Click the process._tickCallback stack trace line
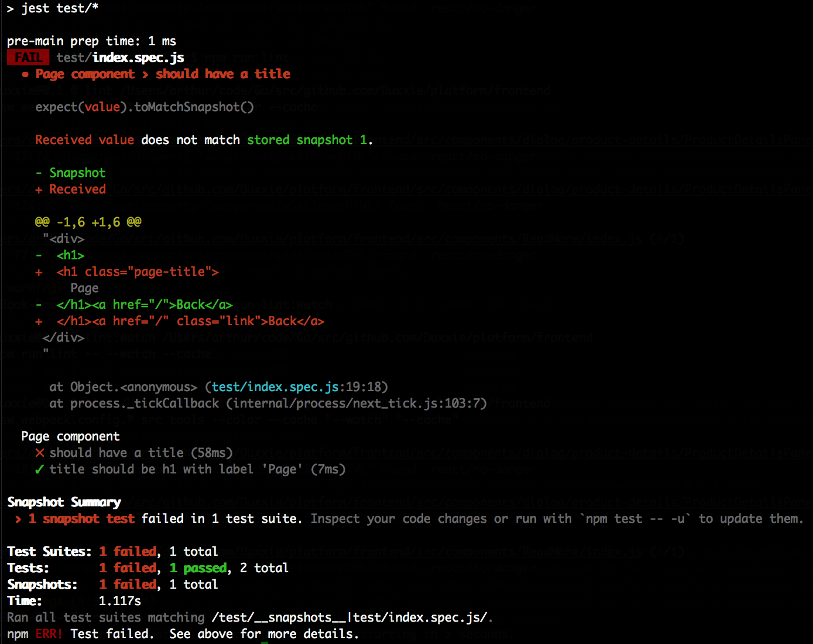Screen dimensions: 813x644 pyautogui.click(x=268, y=403)
